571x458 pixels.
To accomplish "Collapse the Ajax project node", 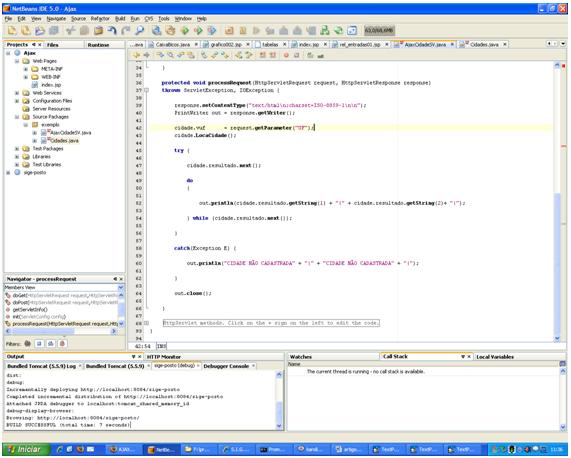I will click(8, 53).
